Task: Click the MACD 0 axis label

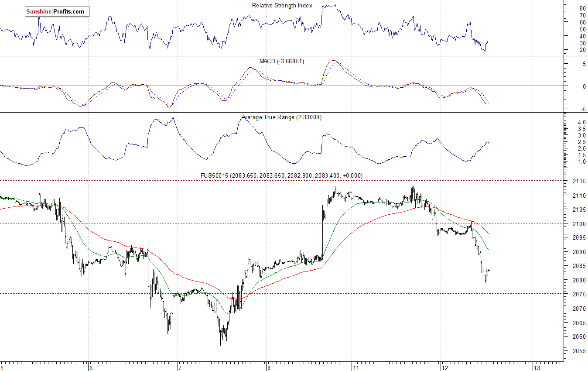Action: click(x=584, y=86)
